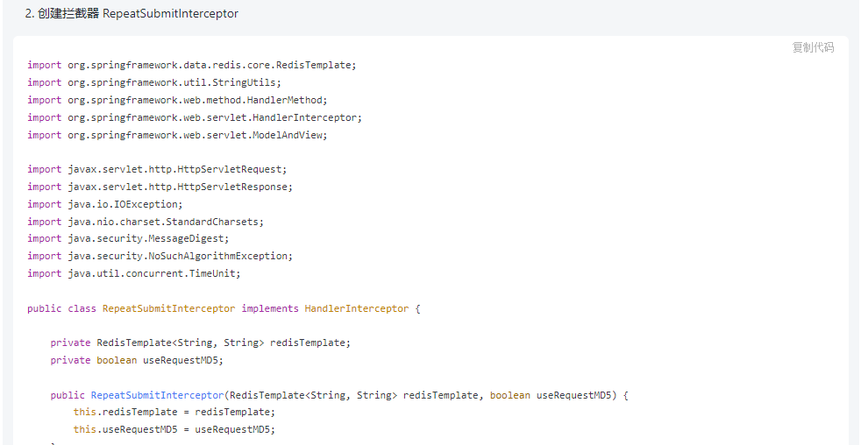Click the RedisTemplate import line

pos(191,65)
